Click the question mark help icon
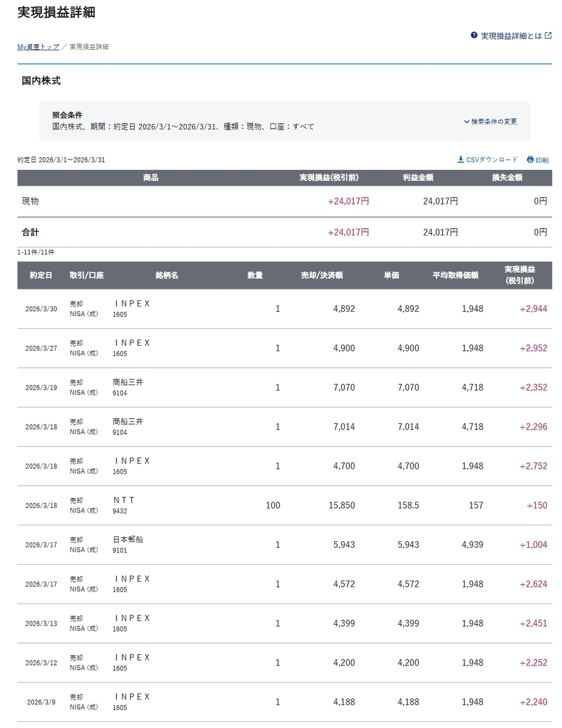 point(474,35)
